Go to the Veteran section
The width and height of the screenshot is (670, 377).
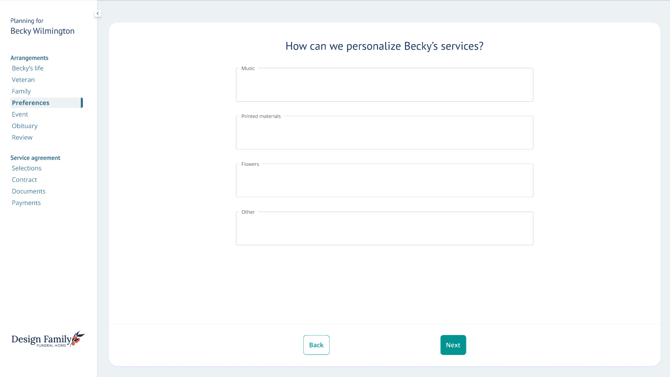[x=23, y=80]
